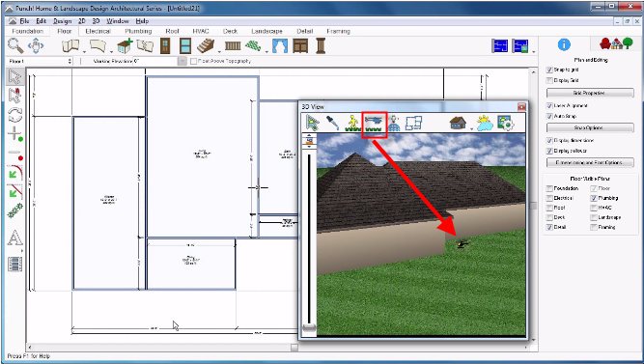Expand the curved wall tool dropdown arrow

111,52
